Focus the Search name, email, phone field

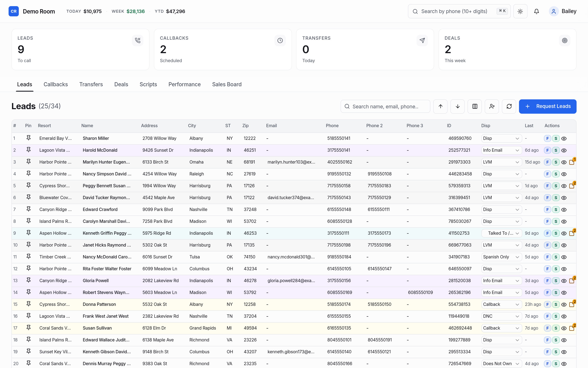tap(385, 106)
